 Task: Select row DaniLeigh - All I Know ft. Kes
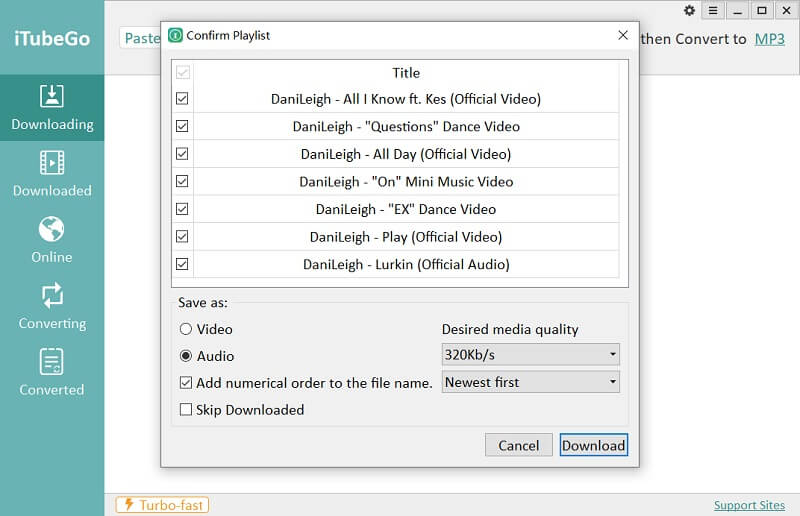point(406,99)
